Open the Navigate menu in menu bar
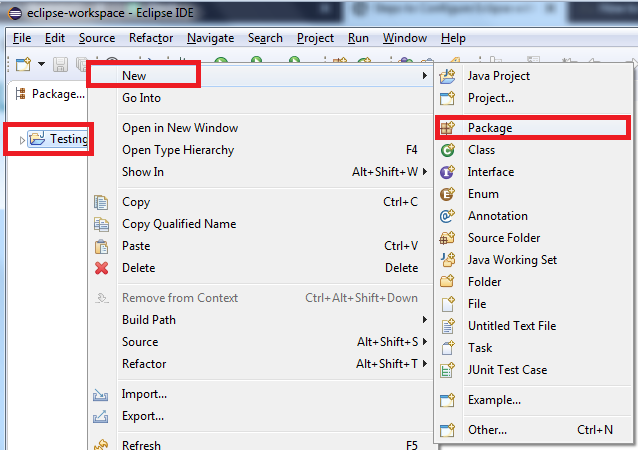 point(210,38)
